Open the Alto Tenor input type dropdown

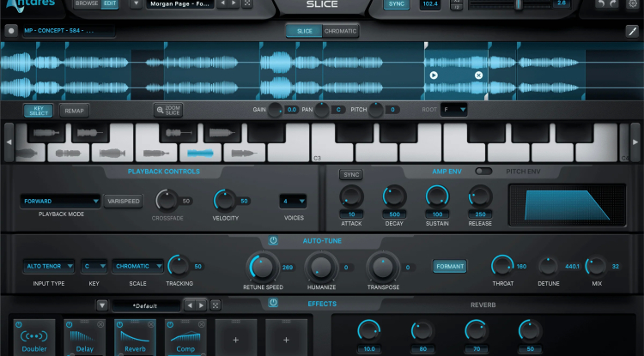49,266
